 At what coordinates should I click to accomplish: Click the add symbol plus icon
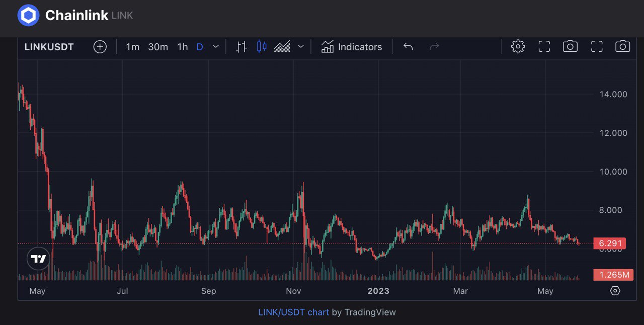(100, 47)
